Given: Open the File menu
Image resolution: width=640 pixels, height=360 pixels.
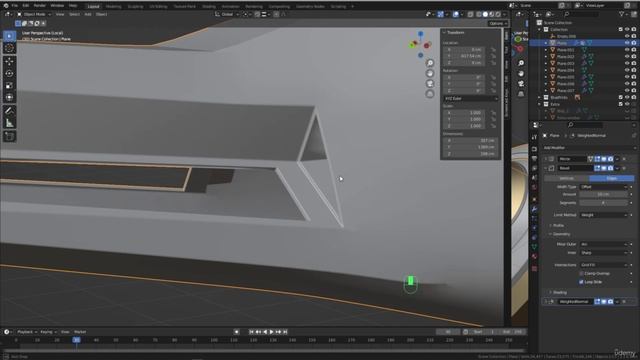Looking at the screenshot, I should [x=15, y=6].
